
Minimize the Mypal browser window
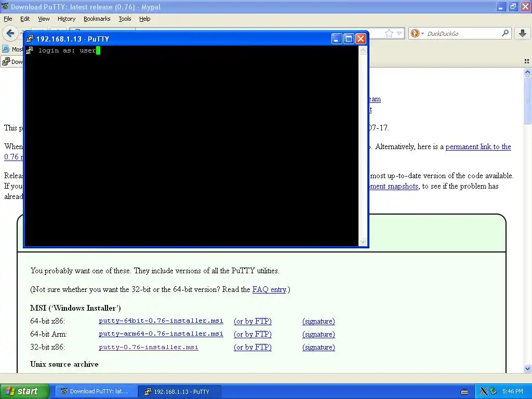(x=501, y=7)
